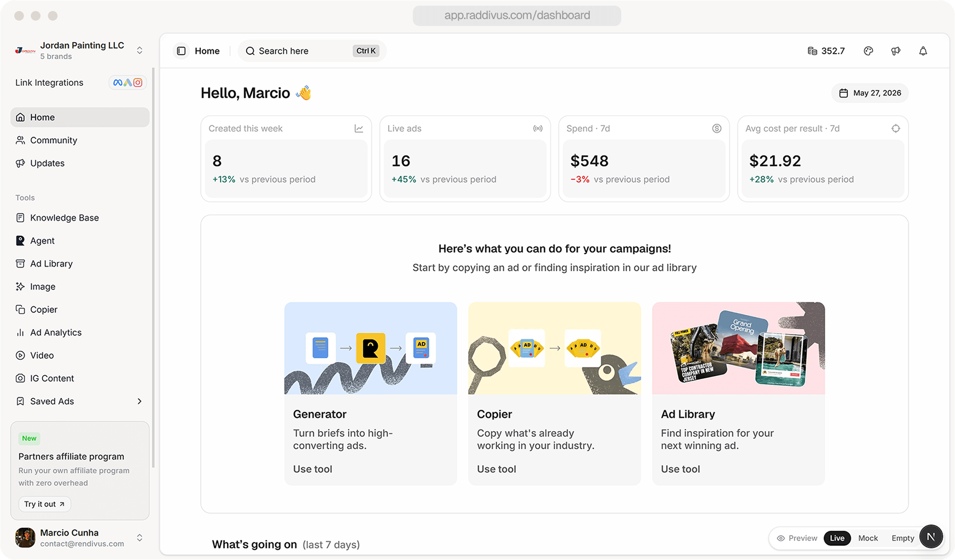The width and height of the screenshot is (955, 560).
Task: Click Use tool under Generator
Action: coord(313,469)
